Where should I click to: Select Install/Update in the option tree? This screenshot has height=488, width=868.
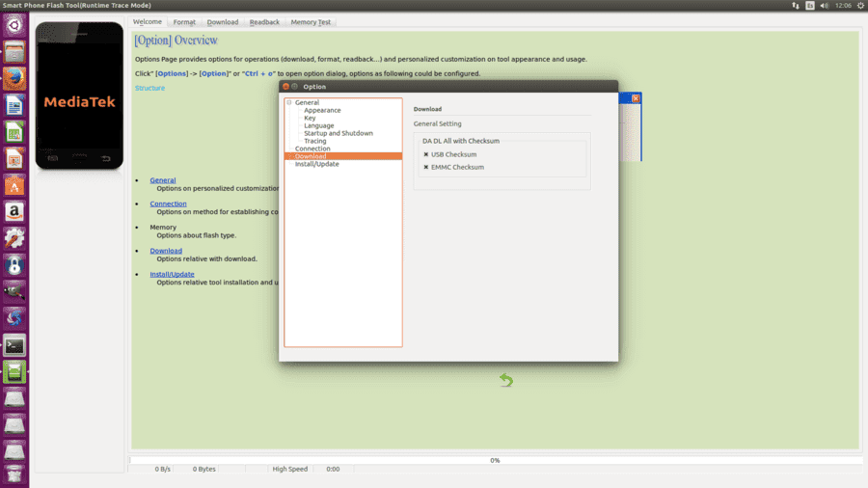tap(316, 164)
